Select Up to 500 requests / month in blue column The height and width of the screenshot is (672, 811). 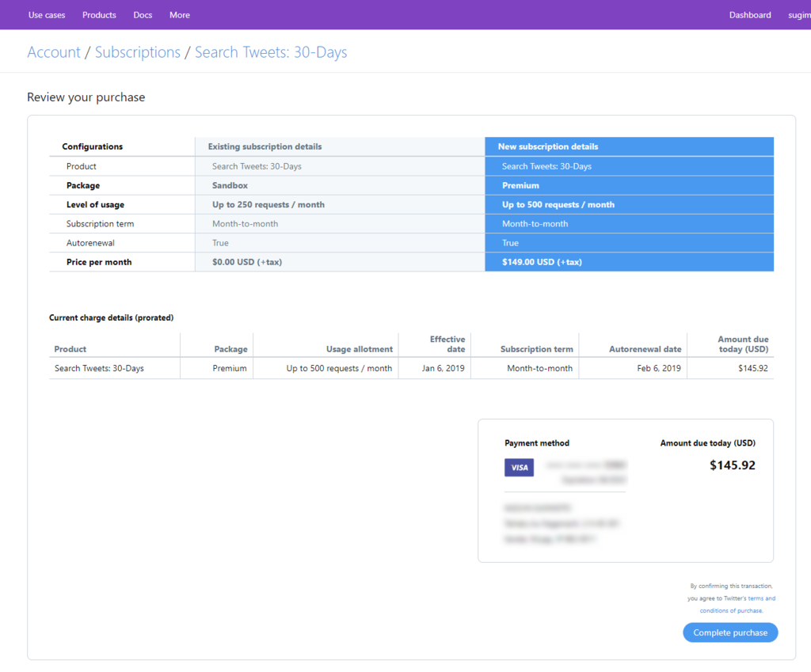[x=558, y=205]
